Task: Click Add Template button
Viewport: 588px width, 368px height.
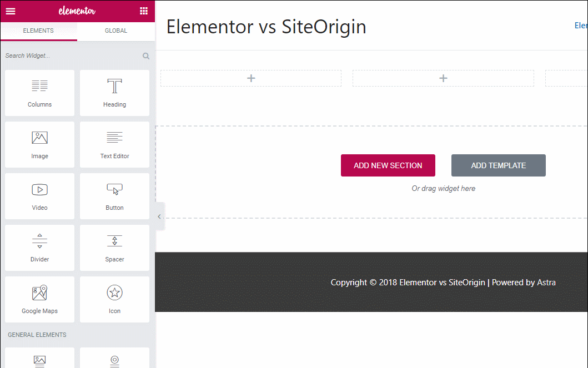Action: 499,165
